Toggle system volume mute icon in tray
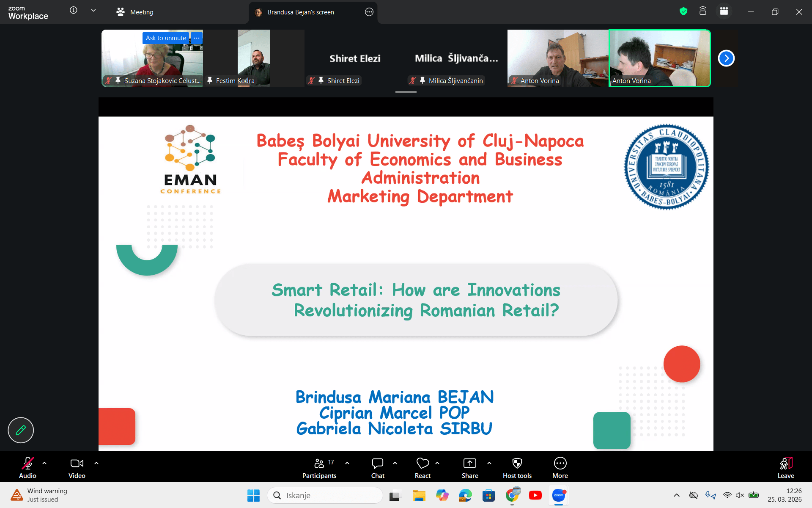This screenshot has height=508, width=812. (740, 495)
